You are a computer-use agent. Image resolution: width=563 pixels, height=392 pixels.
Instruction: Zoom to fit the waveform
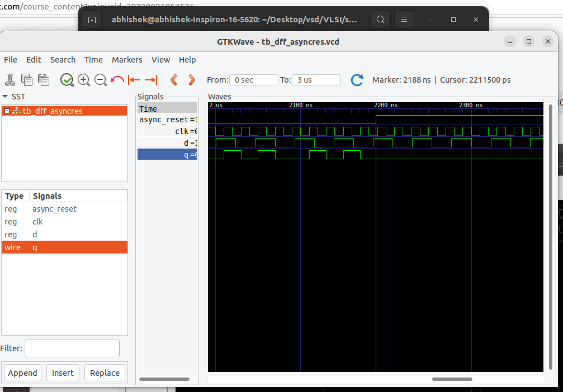(x=67, y=80)
